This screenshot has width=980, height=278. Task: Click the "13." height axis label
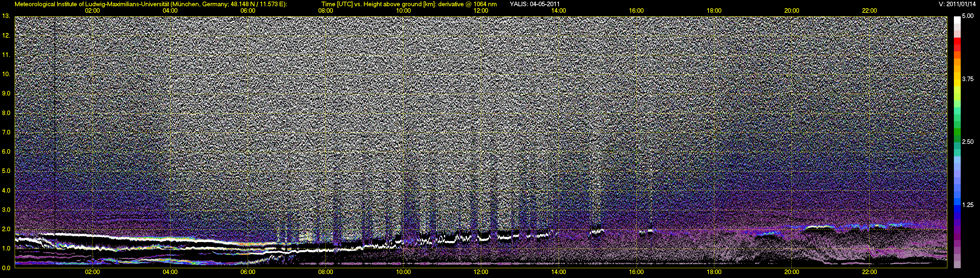[6, 16]
